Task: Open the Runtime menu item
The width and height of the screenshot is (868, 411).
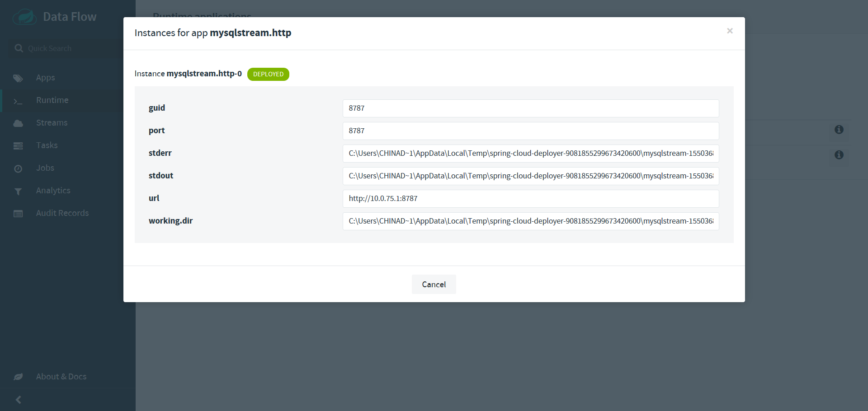Action: (52, 100)
